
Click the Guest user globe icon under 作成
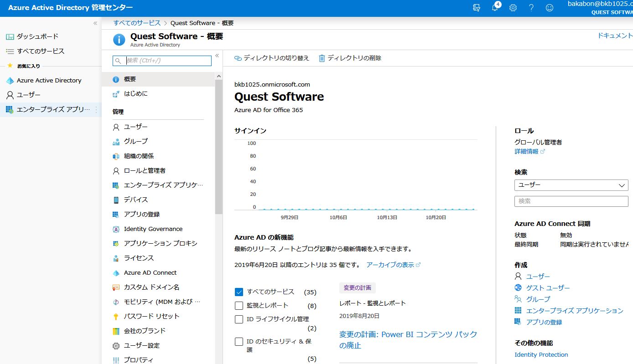518,287
